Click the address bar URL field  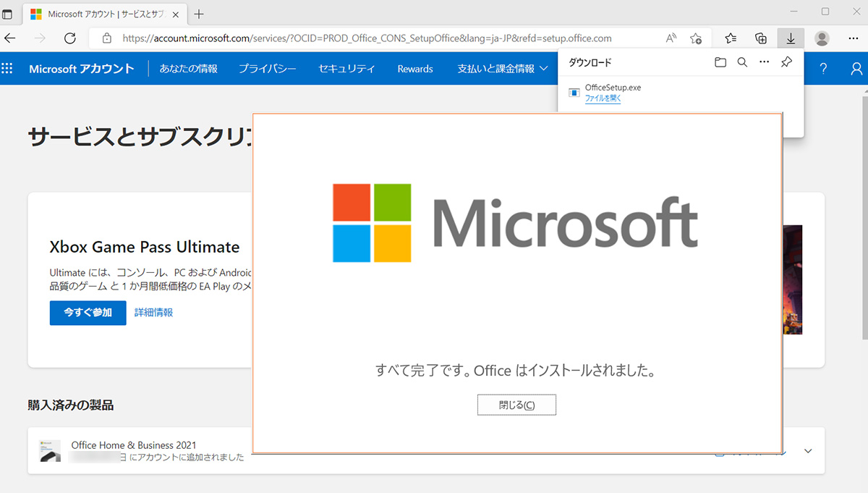click(367, 38)
